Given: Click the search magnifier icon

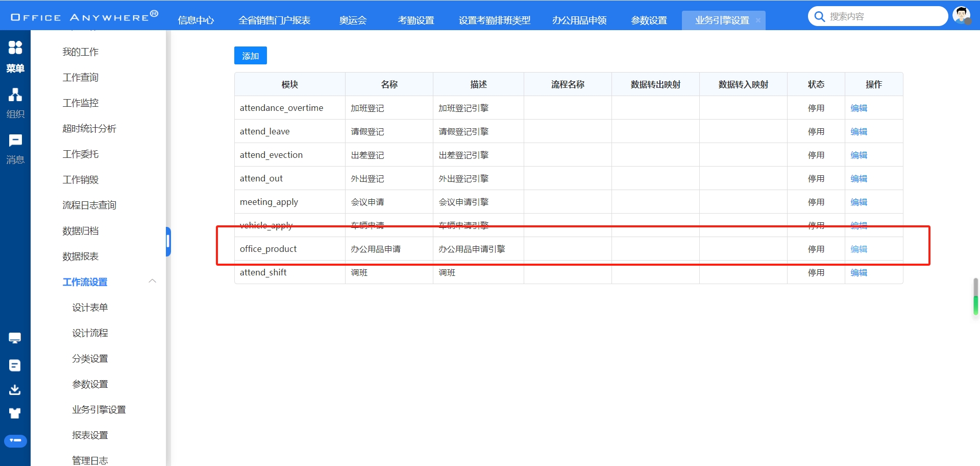Looking at the screenshot, I should click(x=820, y=17).
